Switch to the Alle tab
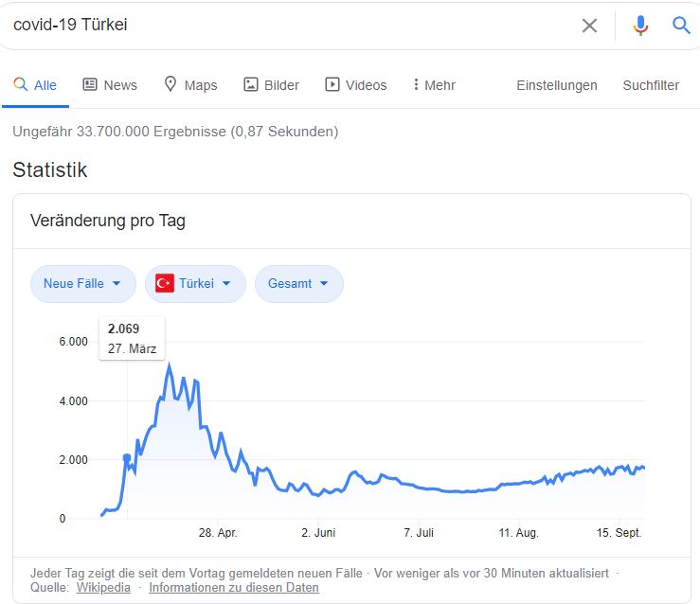This screenshot has width=700, height=604. [x=35, y=85]
